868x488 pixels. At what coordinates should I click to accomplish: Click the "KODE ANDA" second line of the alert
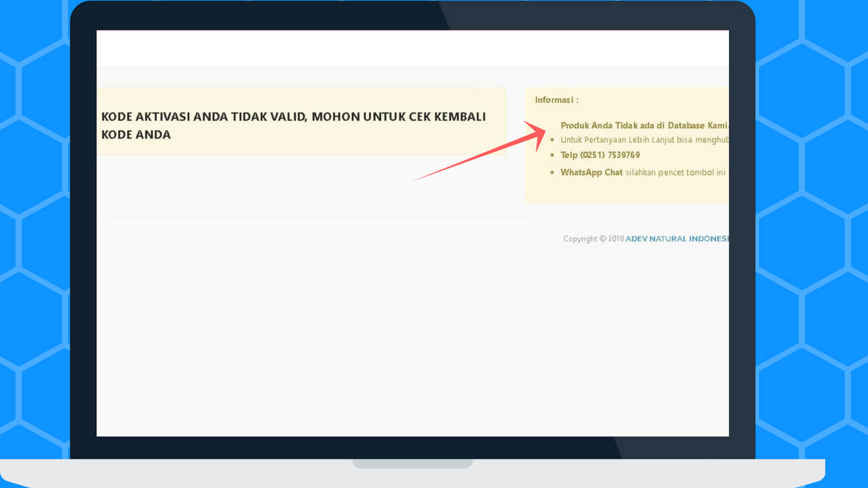(x=136, y=134)
